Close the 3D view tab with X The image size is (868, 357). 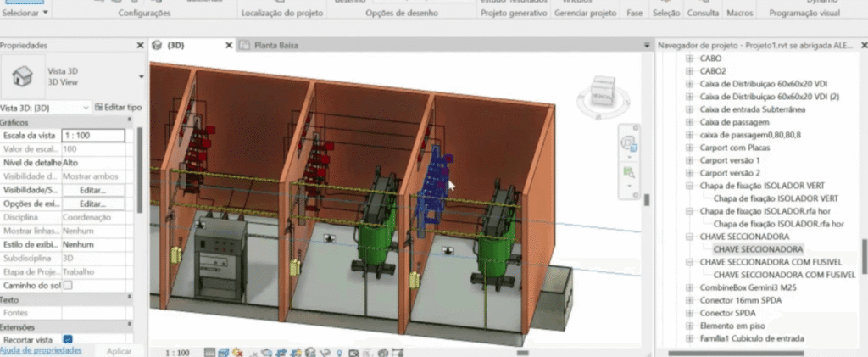pos(225,45)
